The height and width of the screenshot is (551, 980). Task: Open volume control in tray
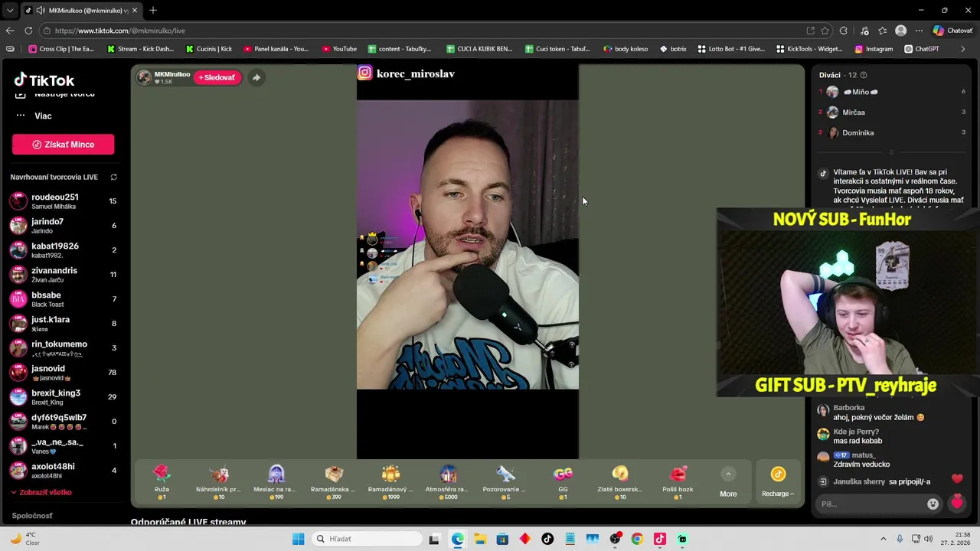(929, 539)
